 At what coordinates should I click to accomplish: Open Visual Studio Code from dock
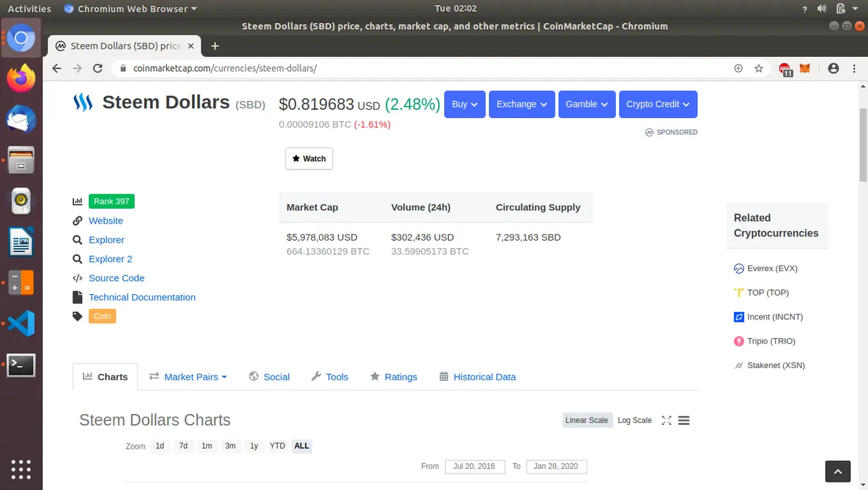(x=21, y=323)
